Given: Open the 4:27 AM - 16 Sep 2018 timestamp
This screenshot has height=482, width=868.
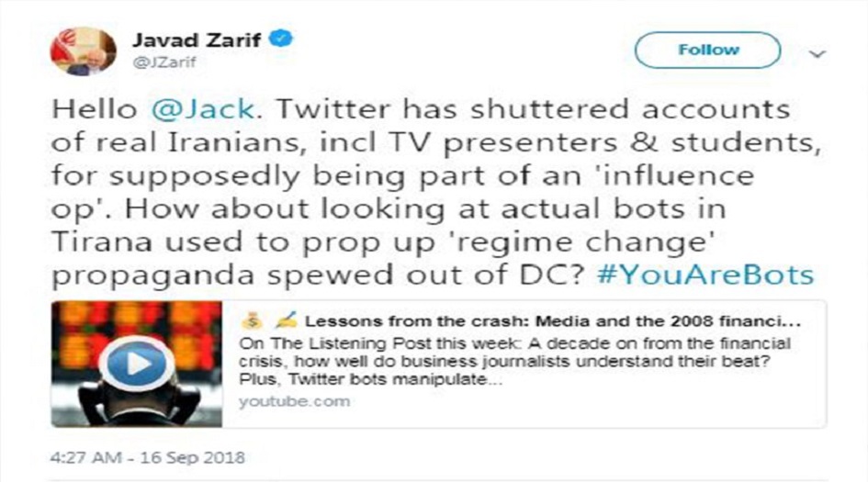Looking at the screenshot, I should click(148, 456).
